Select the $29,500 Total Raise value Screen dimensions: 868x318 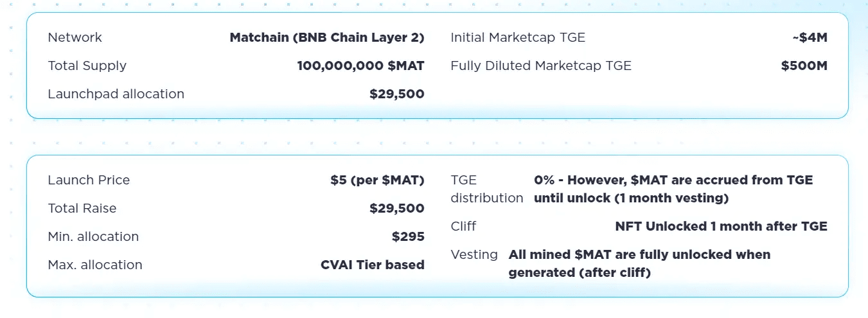pos(397,208)
